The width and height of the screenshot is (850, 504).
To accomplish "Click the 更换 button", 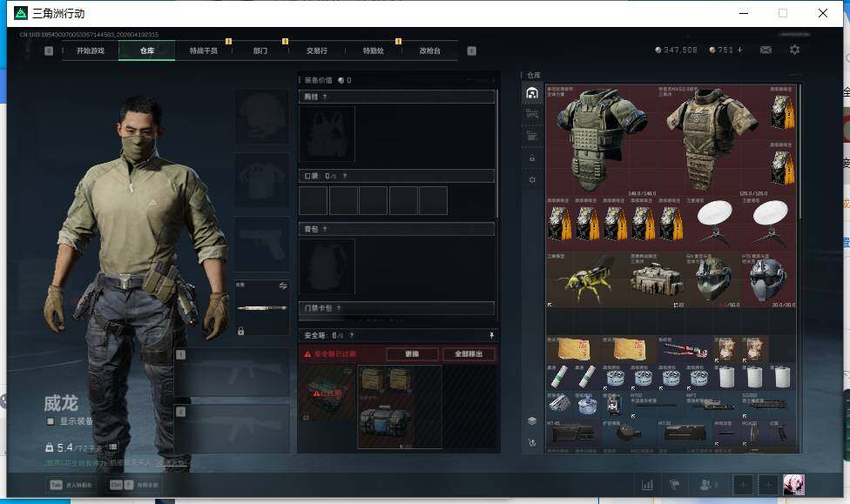I will coord(412,354).
